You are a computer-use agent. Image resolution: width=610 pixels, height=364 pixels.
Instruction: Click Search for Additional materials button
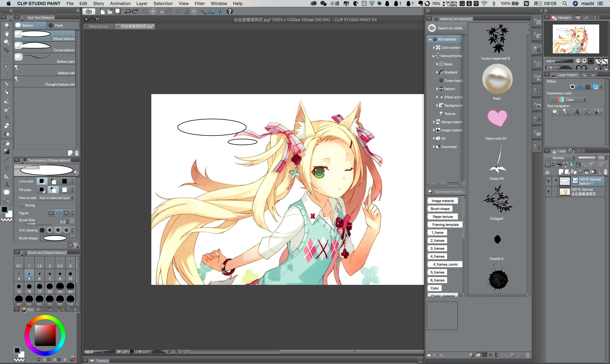[x=446, y=28]
